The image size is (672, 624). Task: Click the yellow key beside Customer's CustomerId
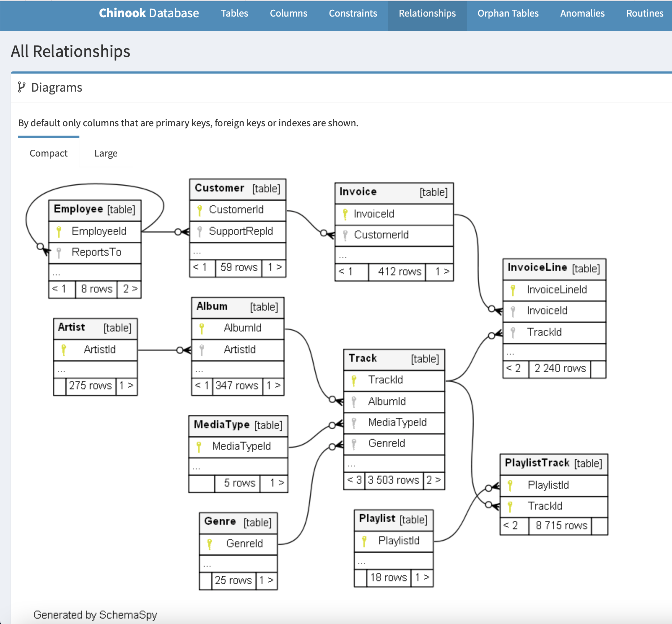pos(200,210)
